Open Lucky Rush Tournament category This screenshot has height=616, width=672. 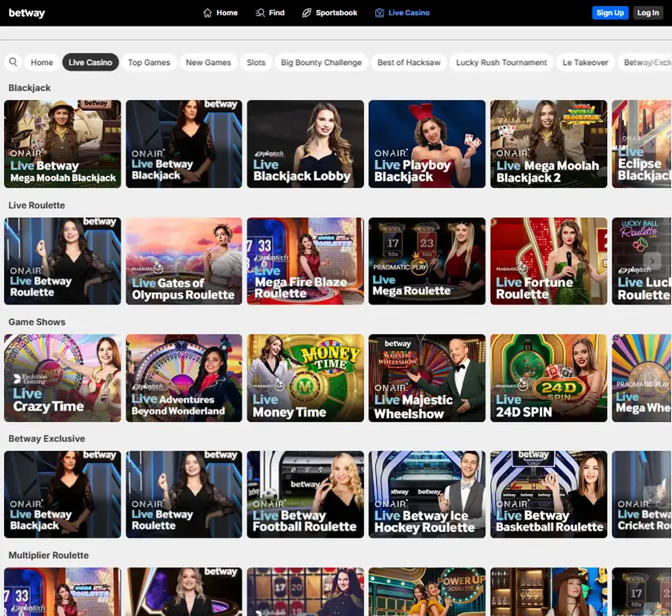[x=501, y=62]
